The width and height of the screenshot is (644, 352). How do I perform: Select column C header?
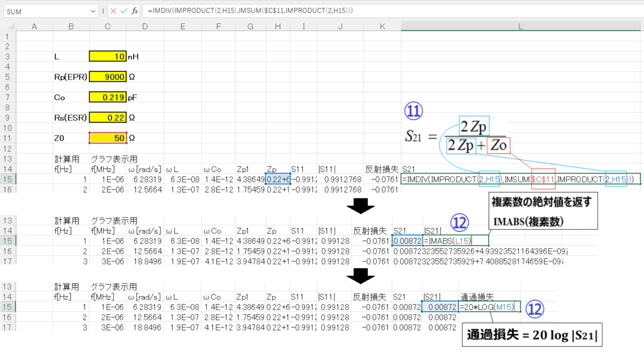click(108, 25)
